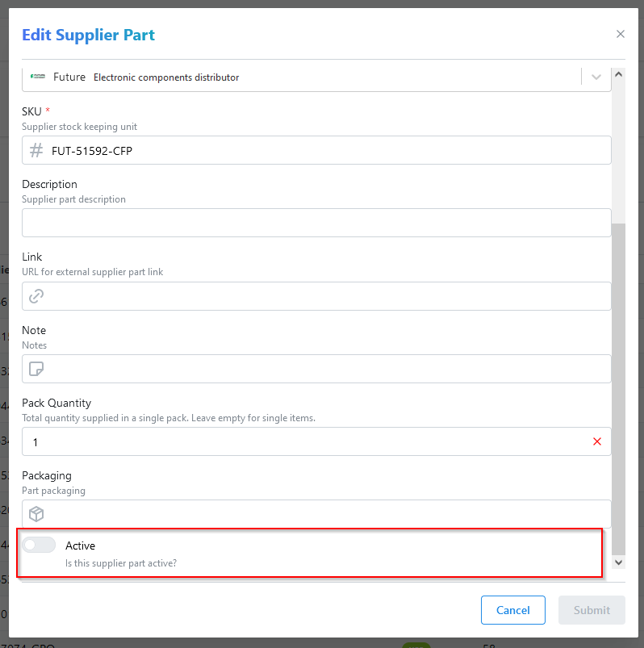Clear Pack Quantity using the red X icon

(x=596, y=441)
